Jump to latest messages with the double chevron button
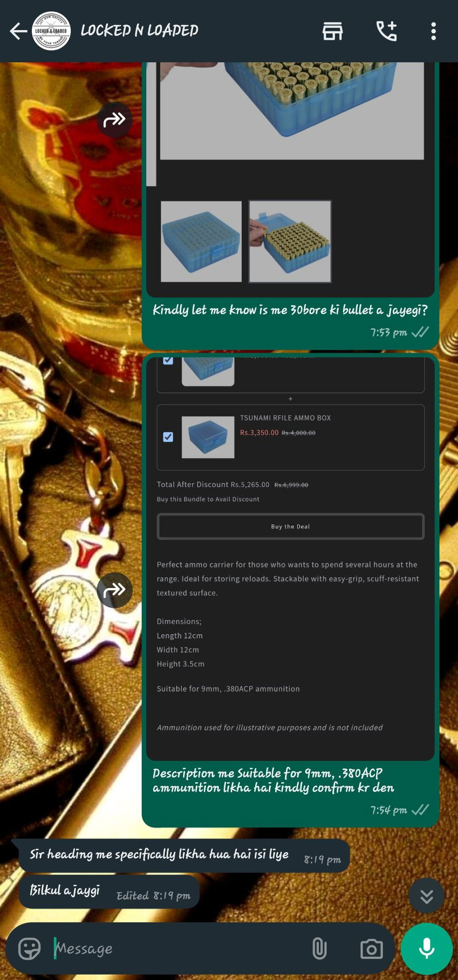The width and height of the screenshot is (458, 980). (x=427, y=896)
